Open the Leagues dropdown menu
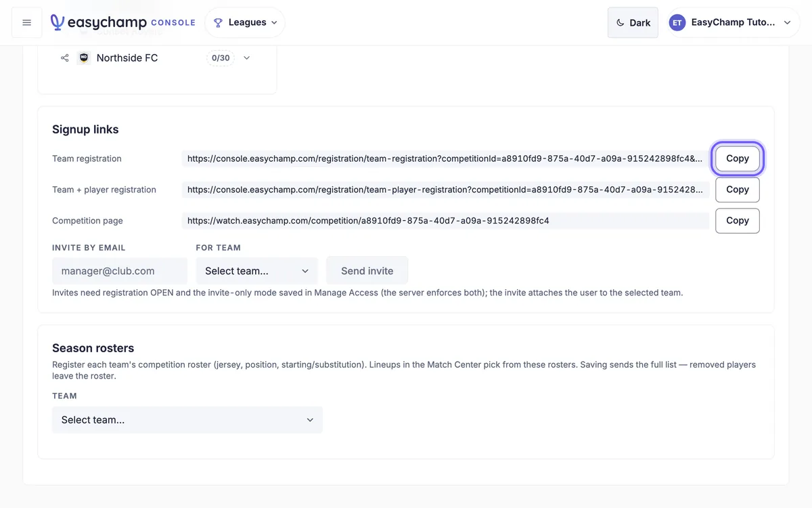This screenshot has height=508, width=812. 245,22
